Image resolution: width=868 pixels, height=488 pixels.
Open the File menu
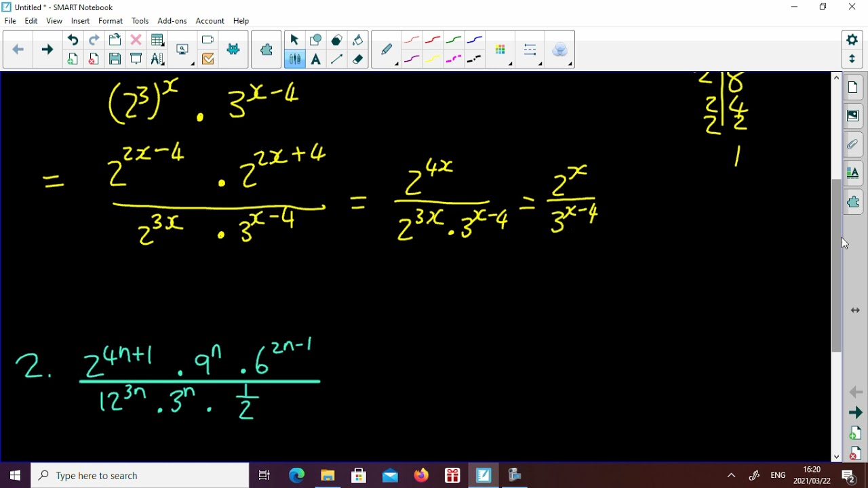(10, 21)
